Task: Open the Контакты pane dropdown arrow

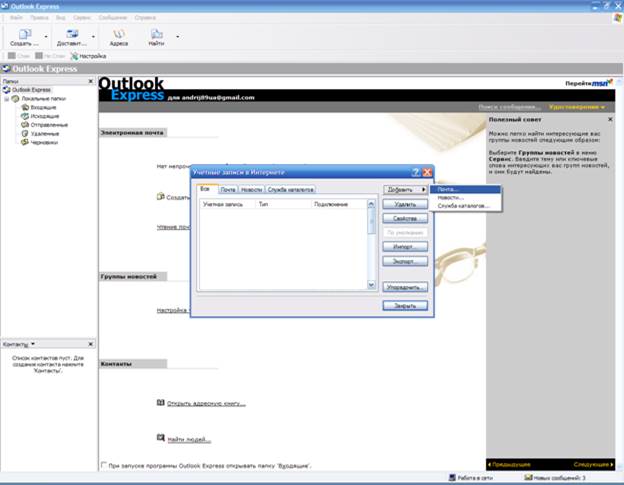Action: pos(33,344)
